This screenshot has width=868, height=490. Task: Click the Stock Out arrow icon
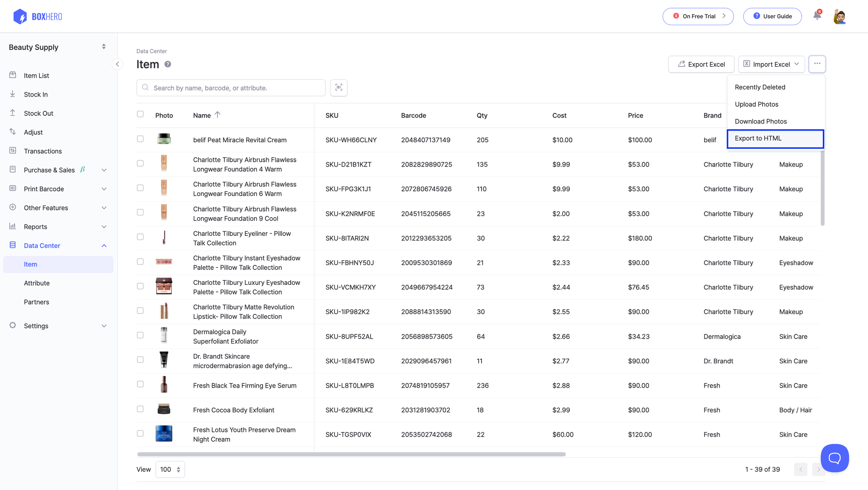tap(13, 113)
